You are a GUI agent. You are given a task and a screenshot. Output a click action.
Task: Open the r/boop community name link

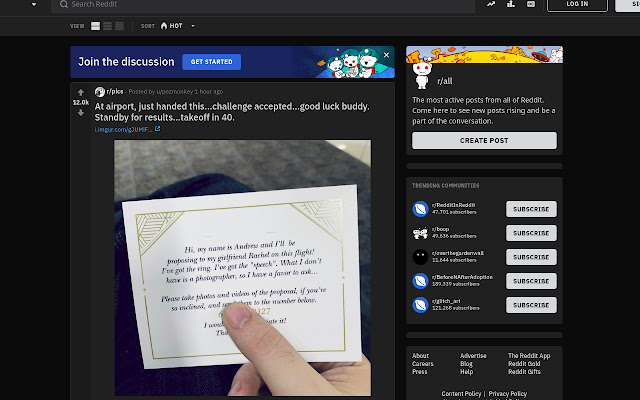(x=440, y=229)
